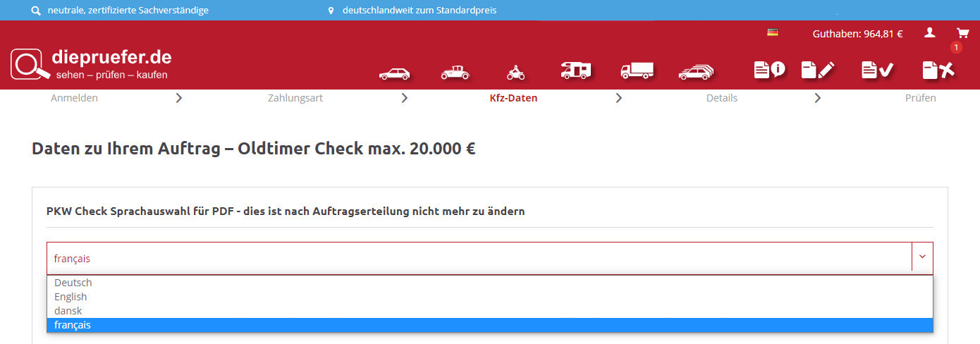Open the document checkmark icon

877,70
